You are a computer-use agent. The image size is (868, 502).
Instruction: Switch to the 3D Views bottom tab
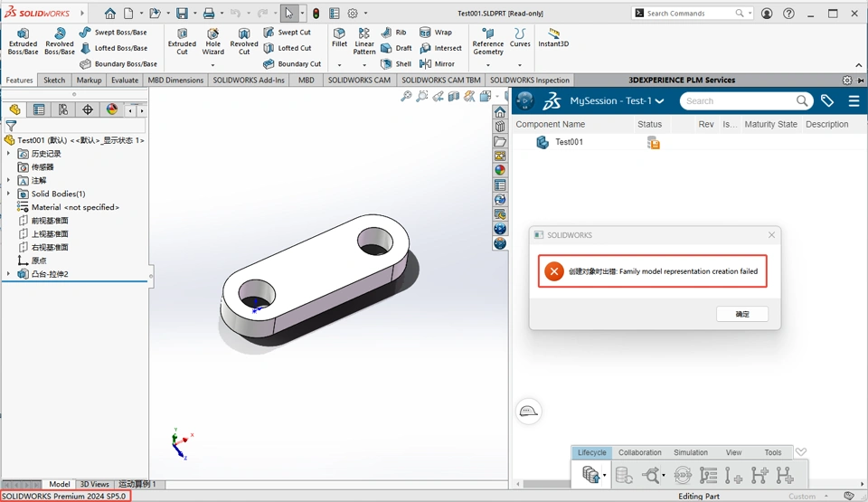(95, 484)
